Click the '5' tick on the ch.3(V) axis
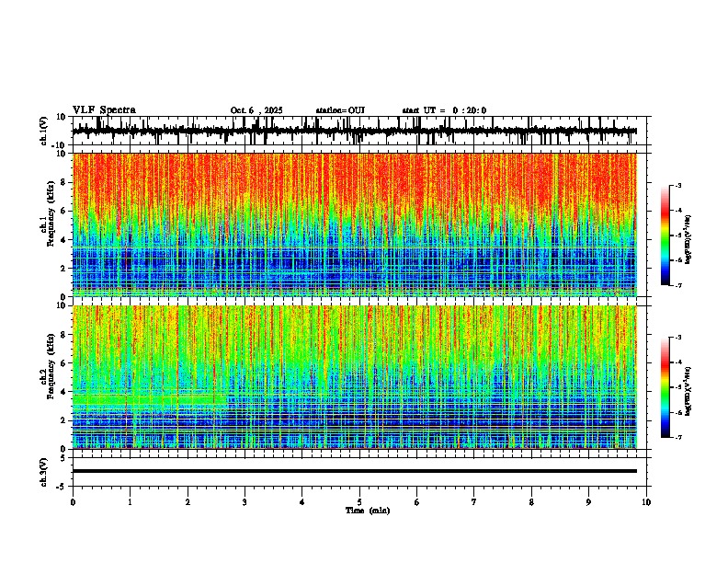This screenshot has width=728, height=563. (64, 457)
